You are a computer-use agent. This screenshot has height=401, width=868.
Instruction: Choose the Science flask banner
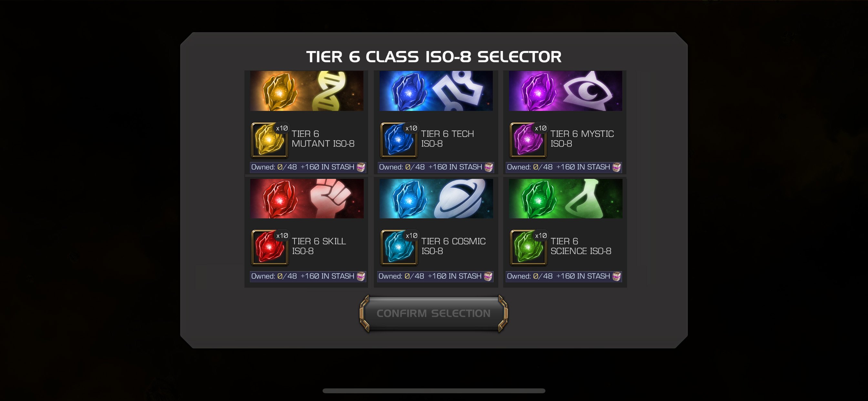(x=565, y=199)
